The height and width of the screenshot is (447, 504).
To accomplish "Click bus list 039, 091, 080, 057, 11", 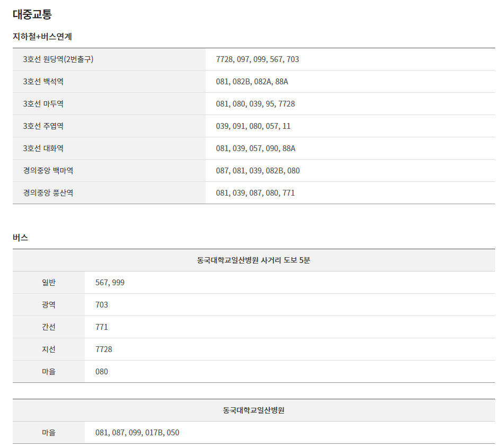I will coord(253,126).
